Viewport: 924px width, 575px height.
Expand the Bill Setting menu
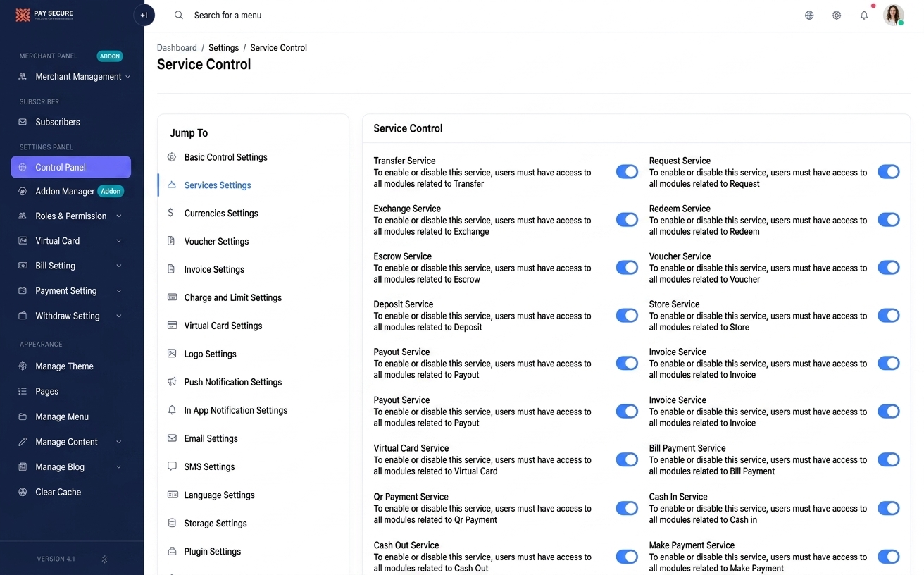point(70,266)
